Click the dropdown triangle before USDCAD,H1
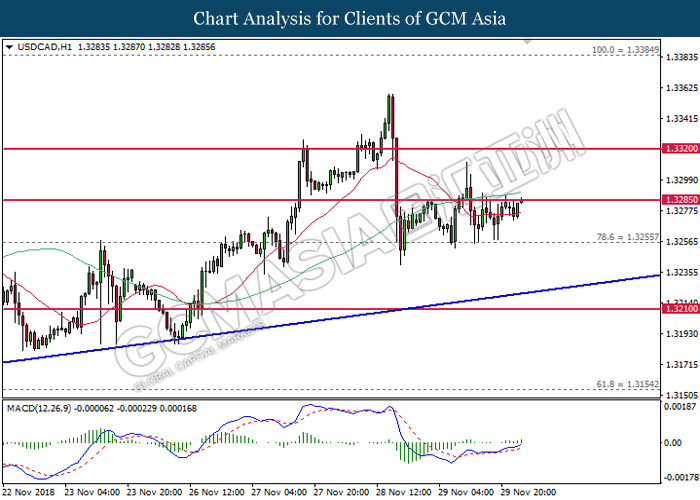 9,47
